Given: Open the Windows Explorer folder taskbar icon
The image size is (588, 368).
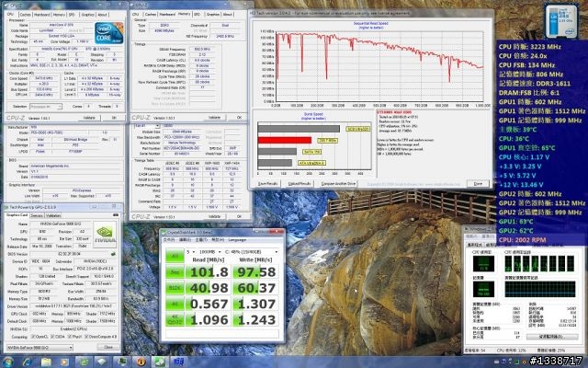Looking at the screenshot, I should coord(46,362).
